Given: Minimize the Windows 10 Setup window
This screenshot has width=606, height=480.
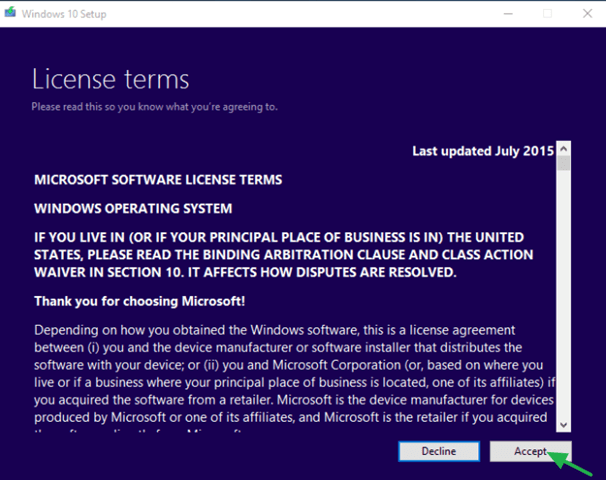Looking at the screenshot, I should 508,14.
